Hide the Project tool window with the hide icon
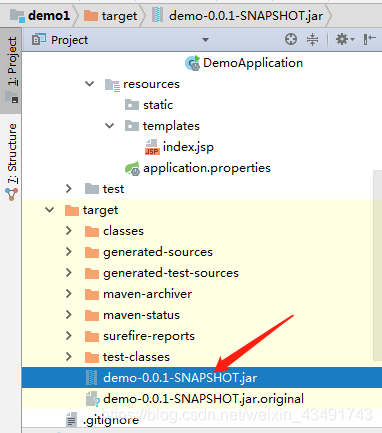382x433 pixels. [x=369, y=39]
